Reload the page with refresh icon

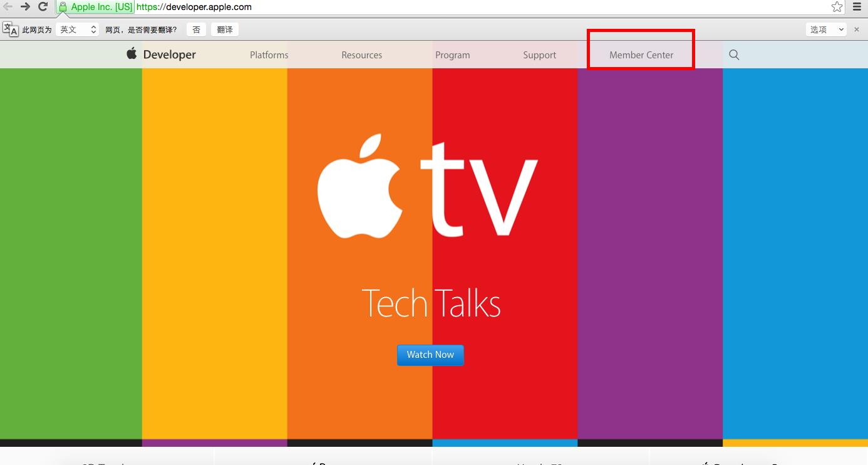[43, 7]
